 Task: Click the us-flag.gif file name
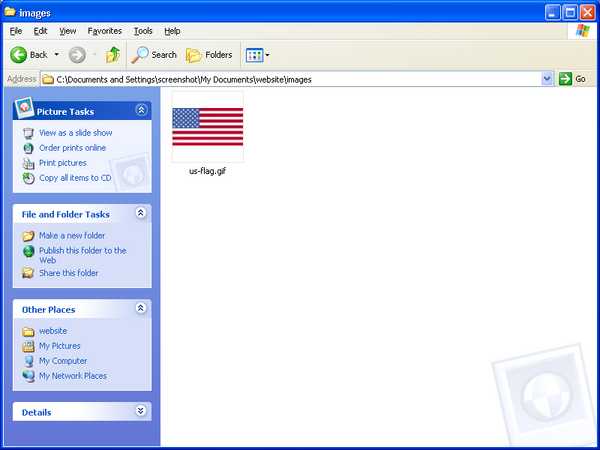coord(207,171)
